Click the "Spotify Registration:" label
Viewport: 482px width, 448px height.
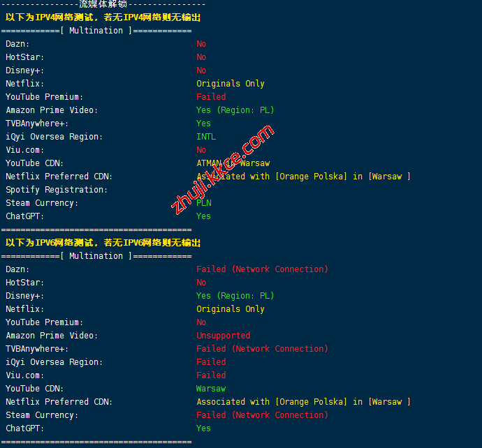57,190
